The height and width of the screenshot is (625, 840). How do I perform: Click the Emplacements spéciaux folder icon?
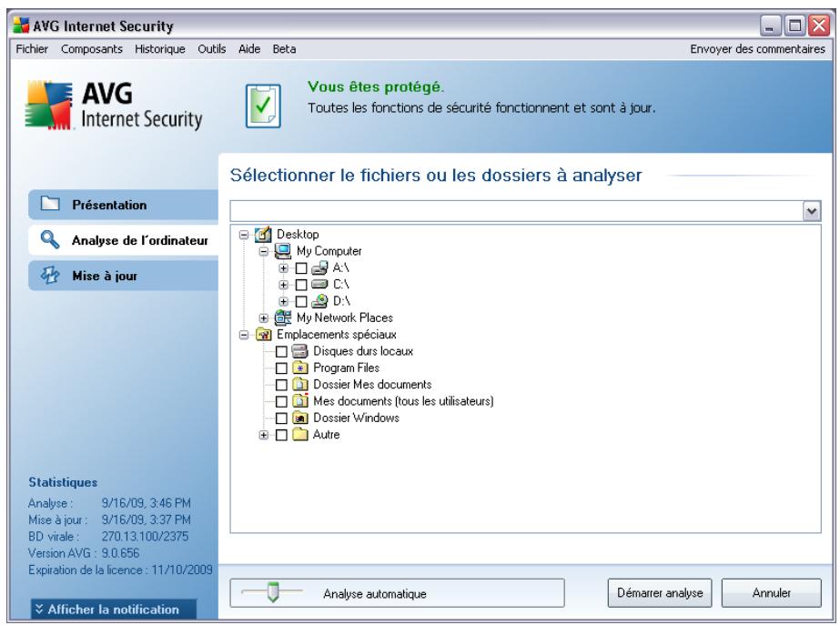264,335
